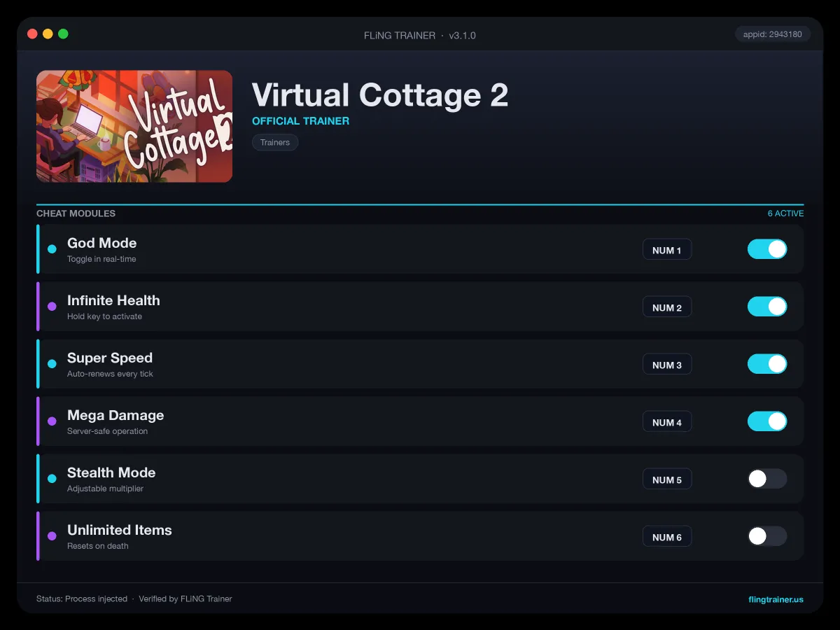Screen dimensions: 840x630
Task: Turn off the Mega Damage toggle
Action: 767,421
